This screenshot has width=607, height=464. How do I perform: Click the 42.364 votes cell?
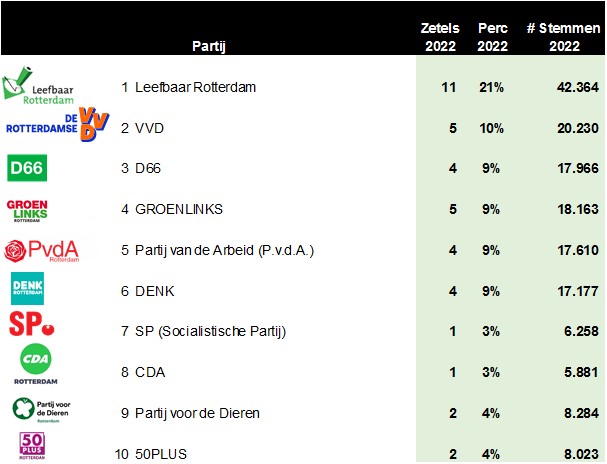coord(578,87)
